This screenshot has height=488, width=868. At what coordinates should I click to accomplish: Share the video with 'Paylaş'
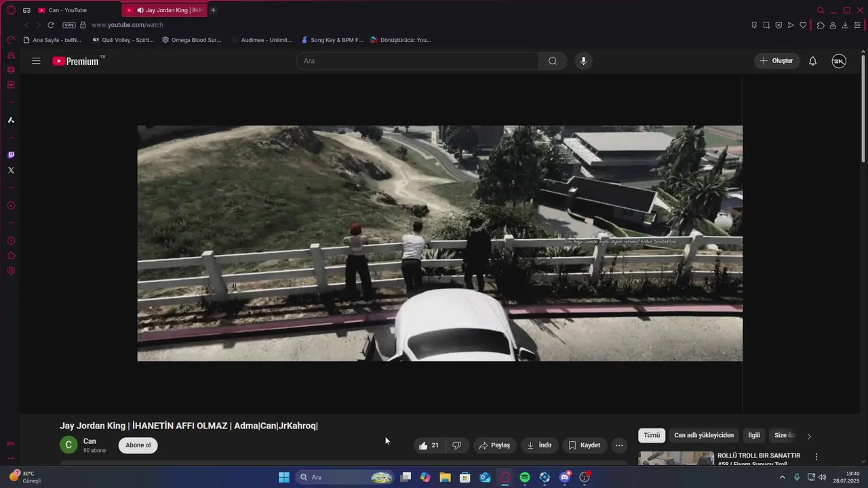tap(494, 445)
